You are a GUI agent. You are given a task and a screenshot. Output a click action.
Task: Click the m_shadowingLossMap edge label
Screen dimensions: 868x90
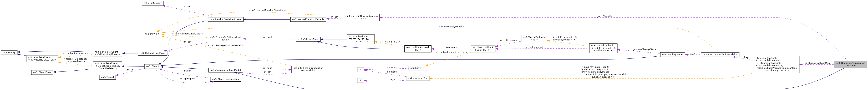[817, 63]
